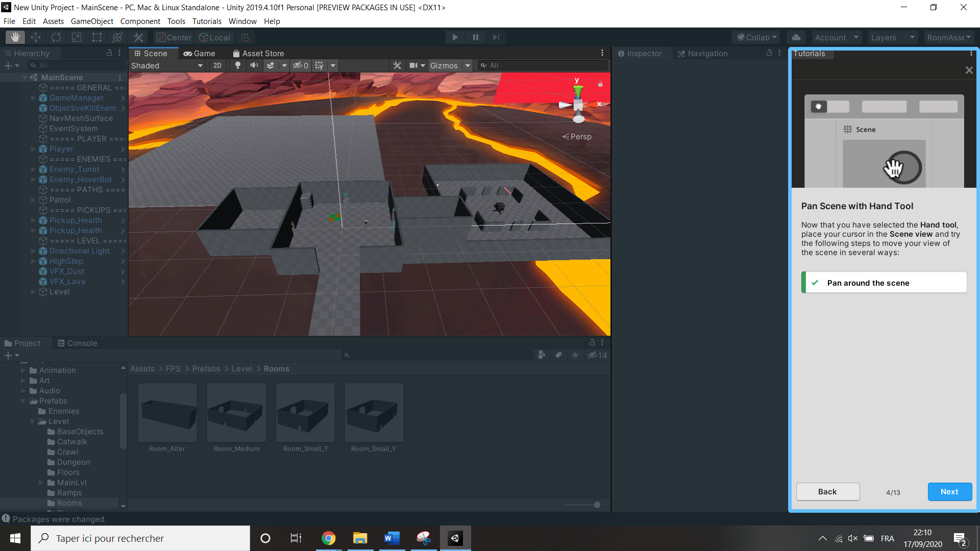Image resolution: width=980 pixels, height=551 pixels.
Task: Click the scene view search field
Action: coord(543,65)
